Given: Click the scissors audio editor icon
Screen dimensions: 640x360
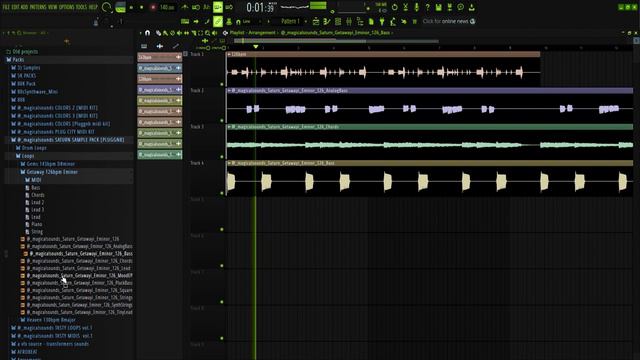Looking at the screenshot, I should coord(406,7).
